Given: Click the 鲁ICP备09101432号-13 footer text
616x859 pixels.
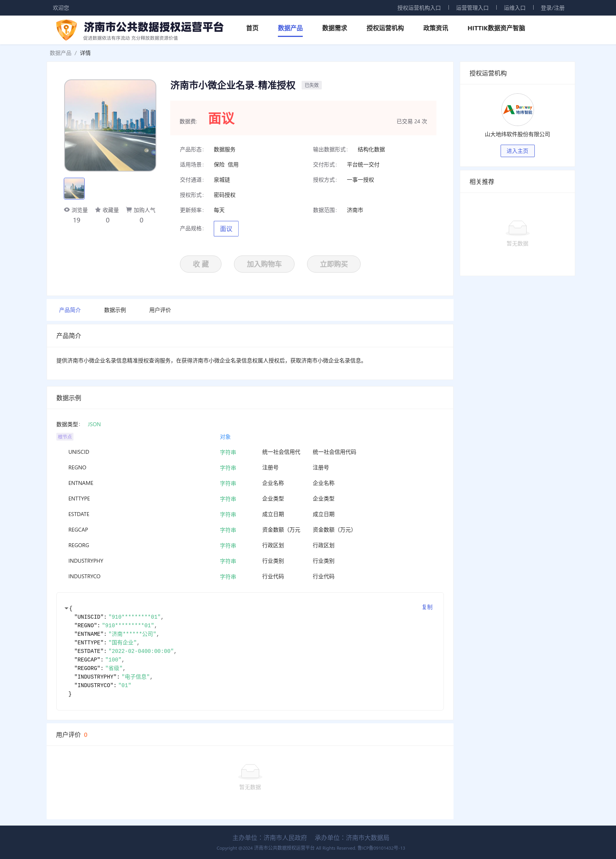Looking at the screenshot, I should (x=381, y=848).
